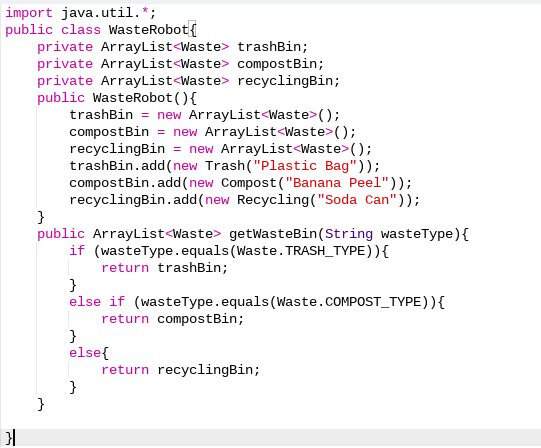Click the method name 'getWasteBin'
Screen dimensions: 541x448
coord(273,234)
